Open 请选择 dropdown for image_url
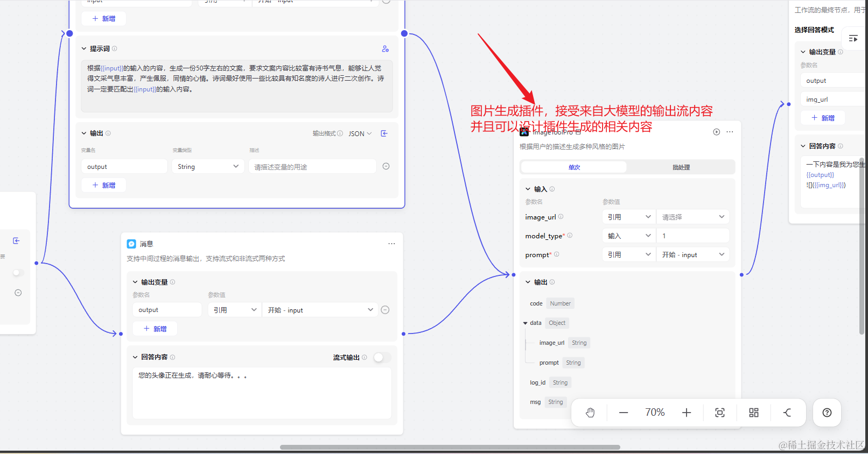 (693, 217)
